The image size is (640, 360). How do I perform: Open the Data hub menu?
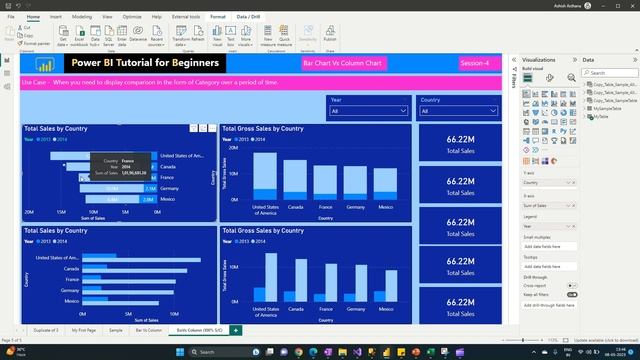point(95,36)
